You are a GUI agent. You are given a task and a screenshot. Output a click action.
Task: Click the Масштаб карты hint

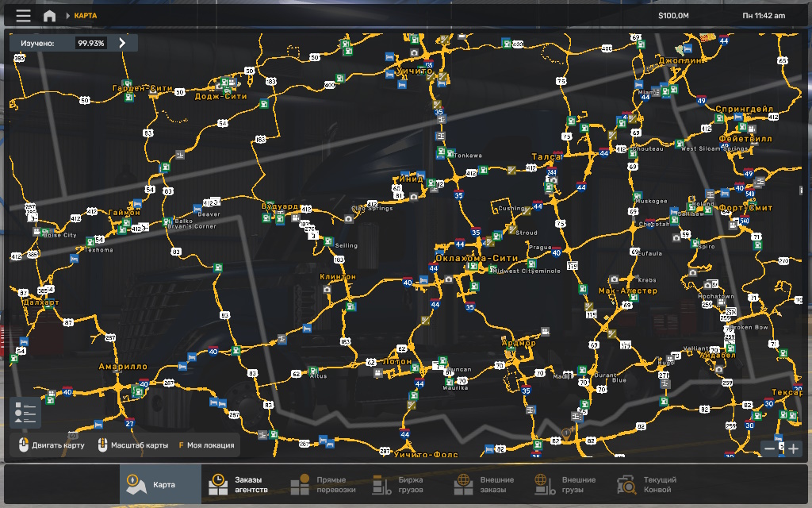[x=133, y=445]
